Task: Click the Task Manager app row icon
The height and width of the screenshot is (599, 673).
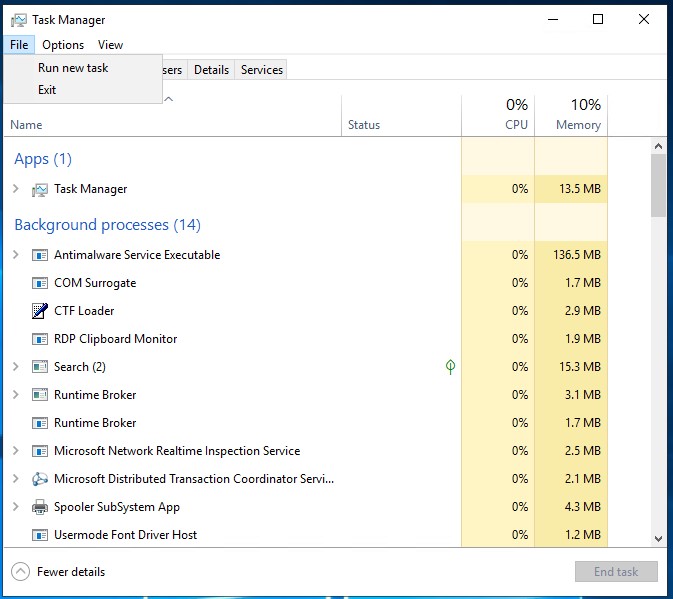Action: coord(40,189)
